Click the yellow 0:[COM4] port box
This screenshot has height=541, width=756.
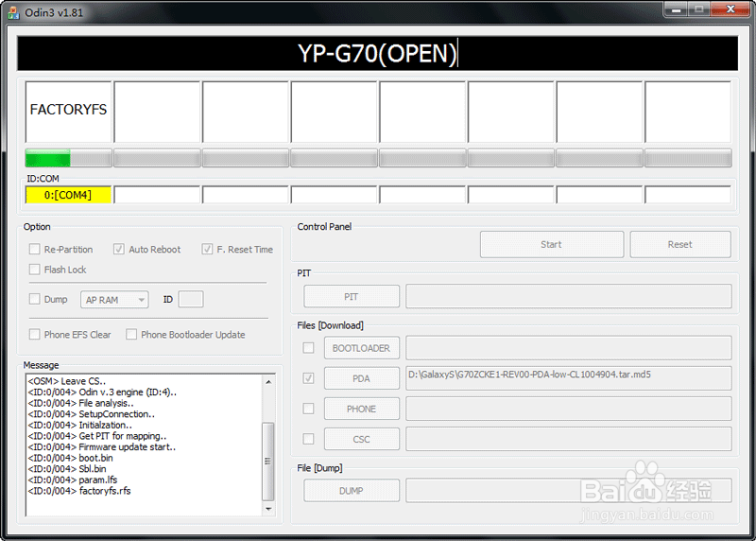pyautogui.click(x=68, y=195)
